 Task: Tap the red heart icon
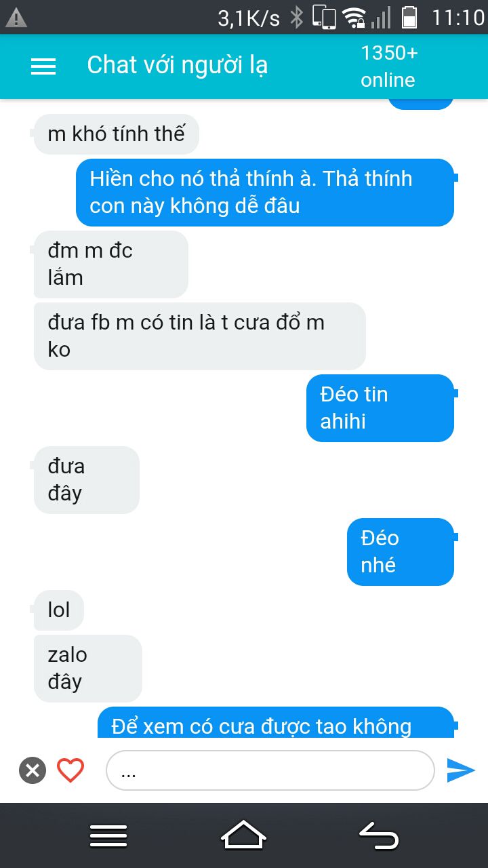(70, 770)
